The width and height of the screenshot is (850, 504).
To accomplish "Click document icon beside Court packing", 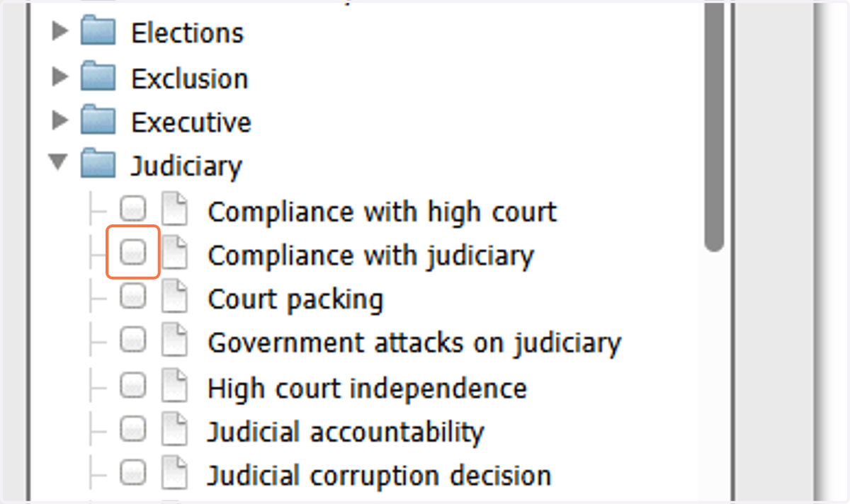I will (x=174, y=298).
